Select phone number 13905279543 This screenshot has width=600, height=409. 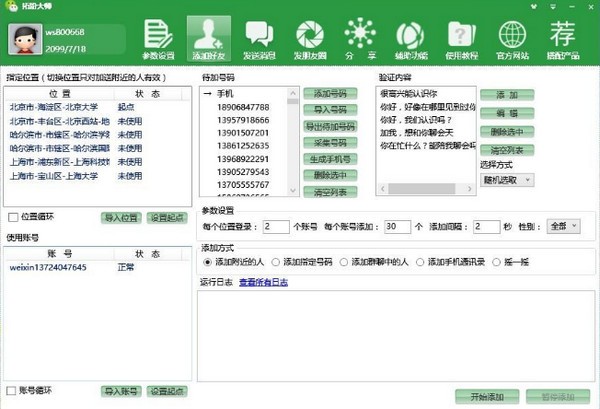click(x=243, y=172)
